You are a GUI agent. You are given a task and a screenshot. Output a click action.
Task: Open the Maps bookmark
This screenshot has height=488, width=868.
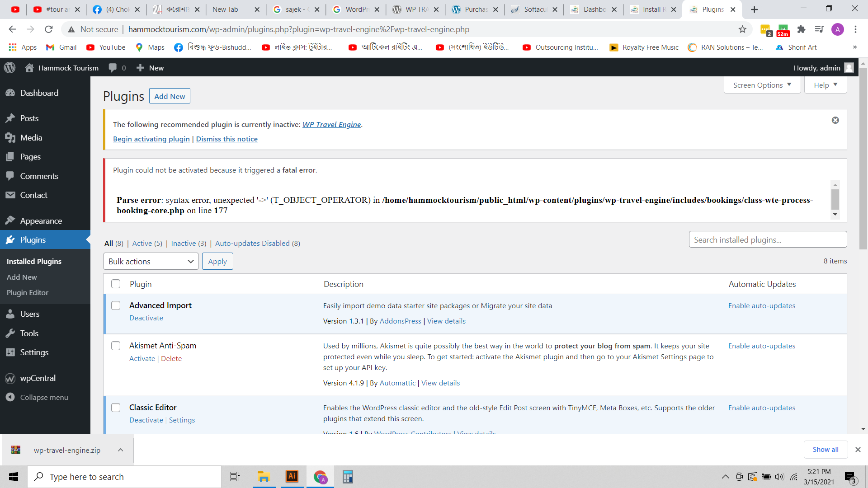(x=150, y=47)
